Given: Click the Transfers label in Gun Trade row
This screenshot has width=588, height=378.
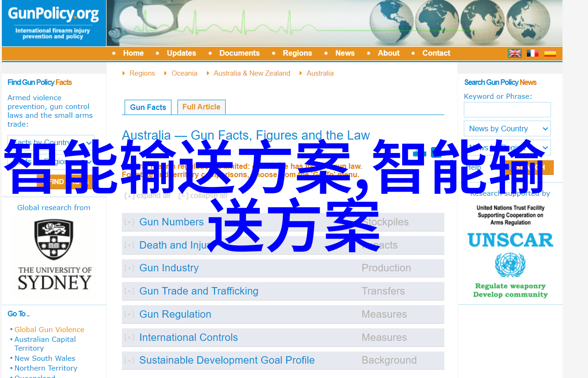Looking at the screenshot, I should (383, 291).
